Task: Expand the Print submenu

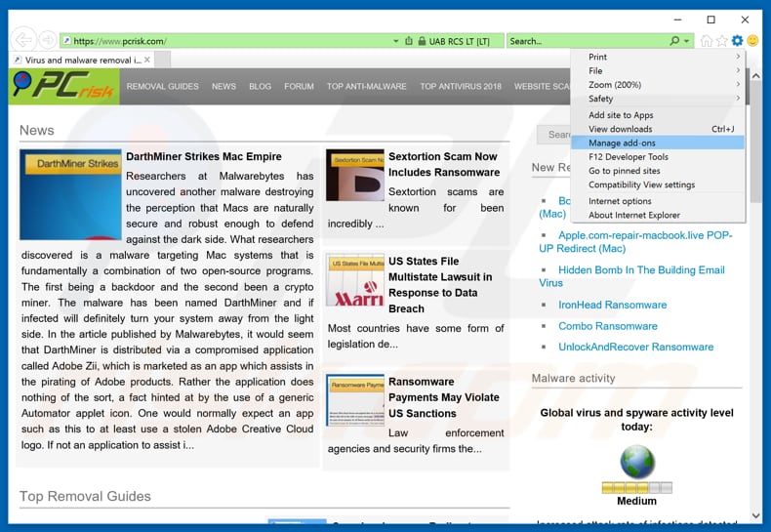Action: 658,57
